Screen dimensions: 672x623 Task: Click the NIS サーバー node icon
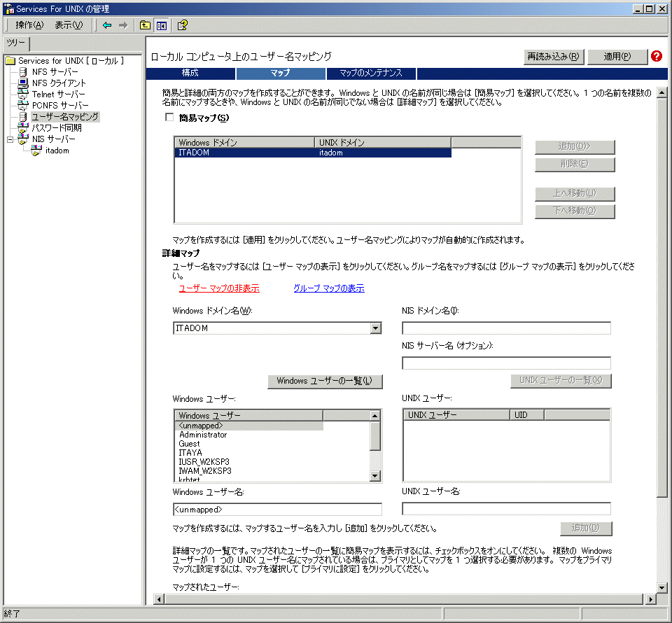(x=23, y=139)
